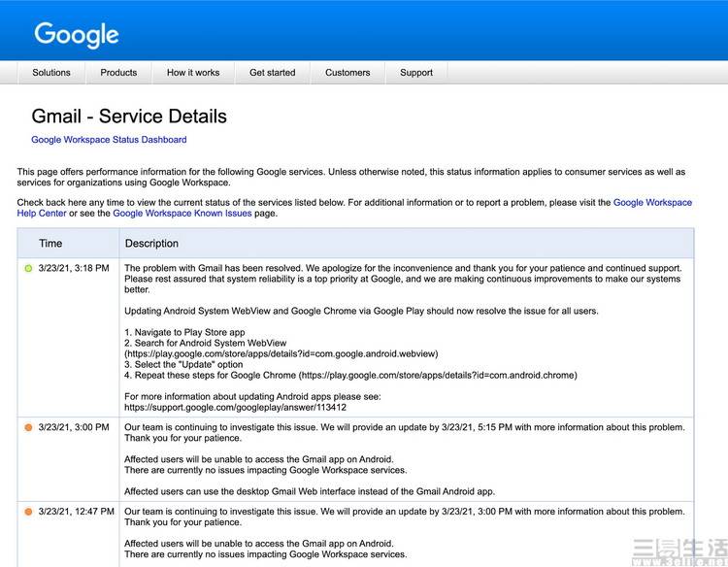Screen dimensions: 728x567
Task: Click the Time column header
Action: 50,244
